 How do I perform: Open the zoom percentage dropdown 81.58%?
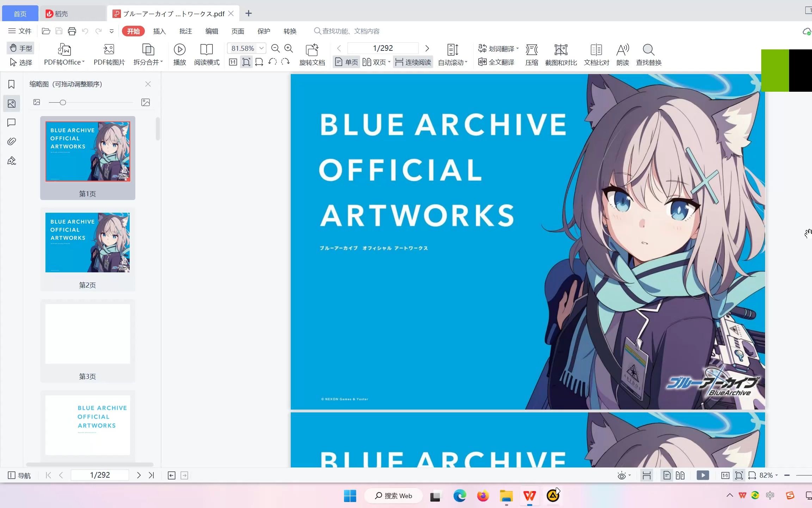pyautogui.click(x=261, y=48)
